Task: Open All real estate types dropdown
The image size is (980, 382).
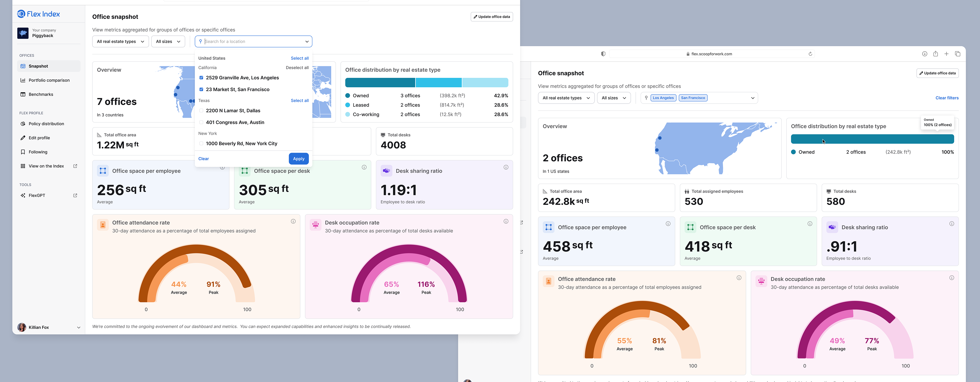Action: point(120,42)
